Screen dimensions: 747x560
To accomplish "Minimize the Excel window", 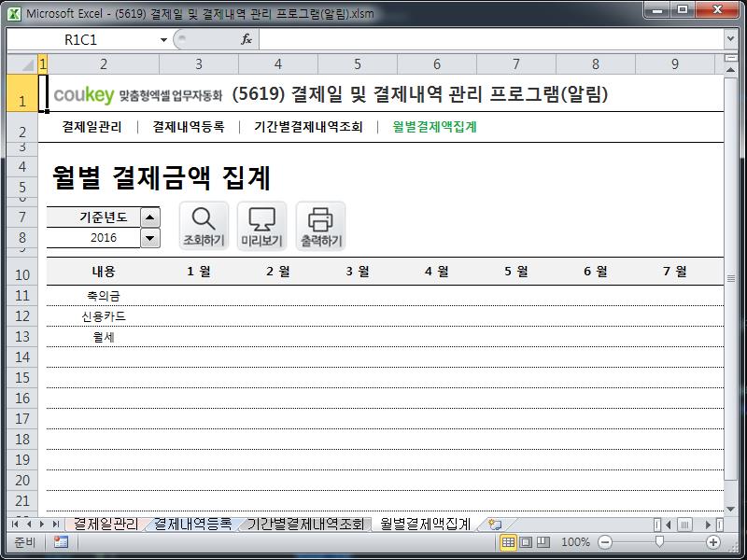I will [658, 9].
